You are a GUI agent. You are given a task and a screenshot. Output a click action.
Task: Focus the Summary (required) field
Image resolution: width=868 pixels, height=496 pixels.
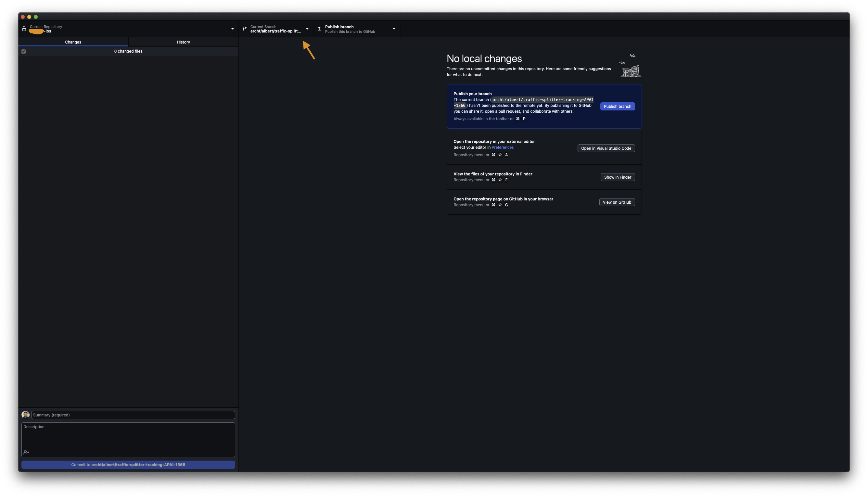coord(133,415)
